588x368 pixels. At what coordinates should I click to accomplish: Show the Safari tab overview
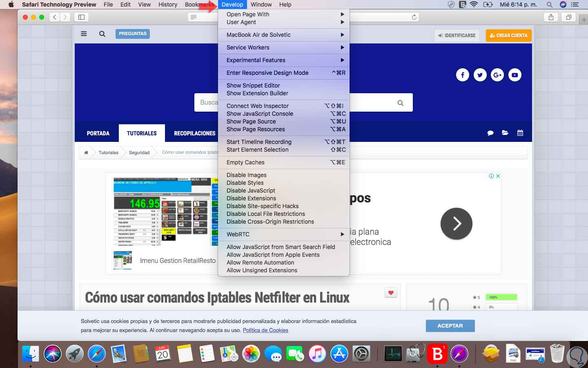tap(568, 17)
